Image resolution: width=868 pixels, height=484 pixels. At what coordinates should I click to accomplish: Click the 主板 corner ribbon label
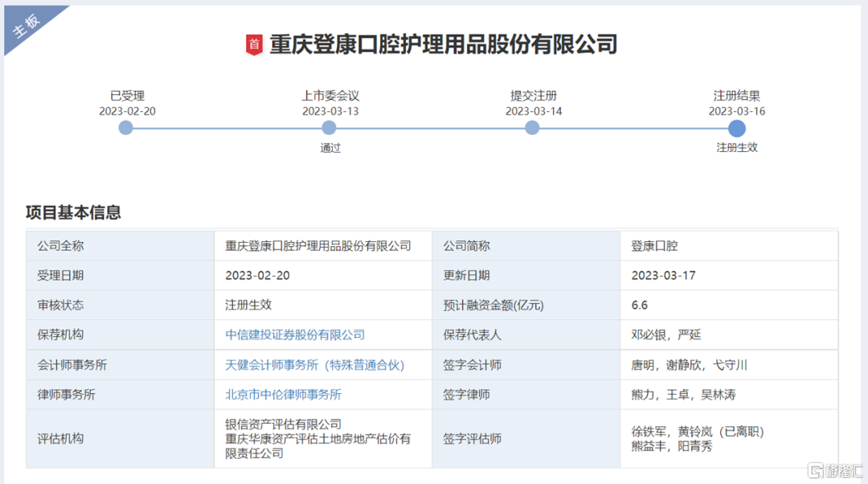tap(27, 26)
